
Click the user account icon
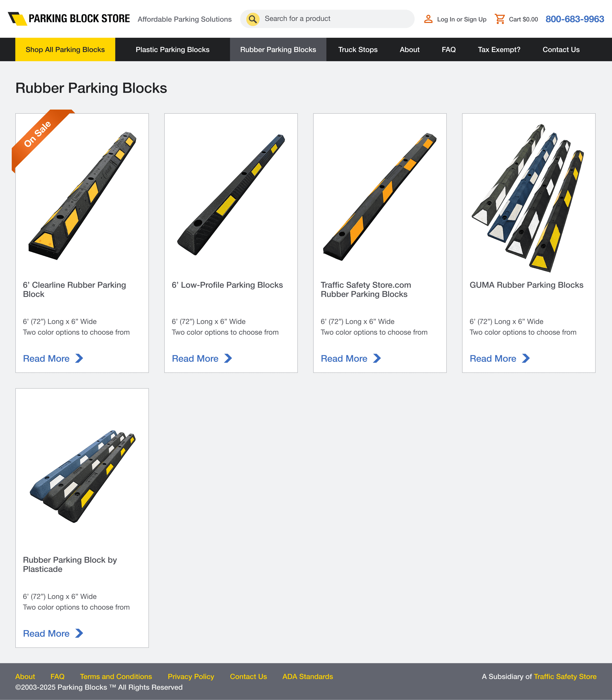pos(428,19)
